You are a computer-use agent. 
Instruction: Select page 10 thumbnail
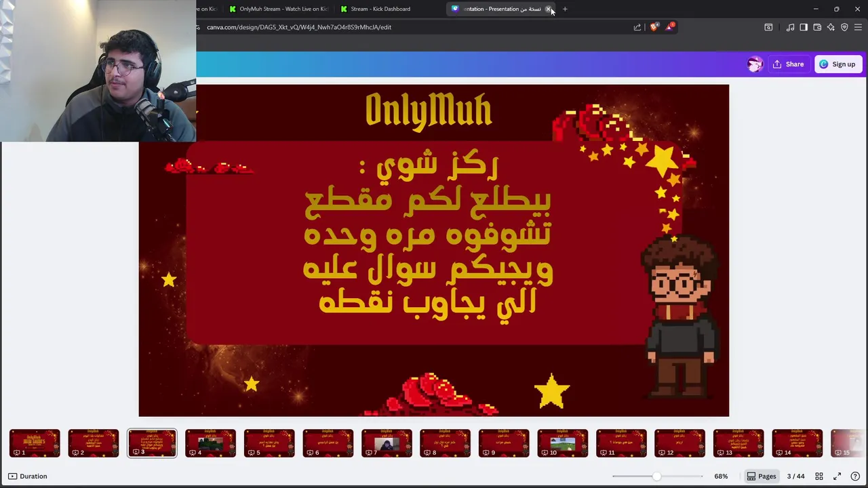point(562,443)
